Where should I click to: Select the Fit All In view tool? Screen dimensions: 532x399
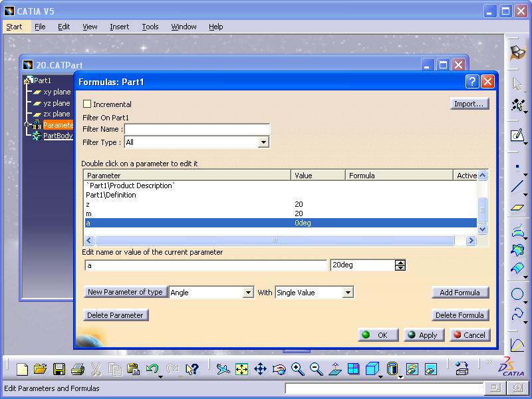click(241, 368)
